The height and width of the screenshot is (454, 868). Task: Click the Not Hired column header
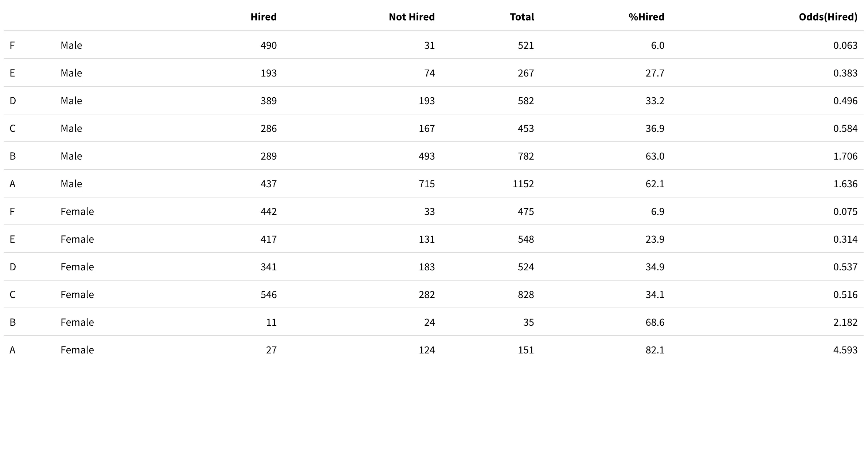point(411,17)
